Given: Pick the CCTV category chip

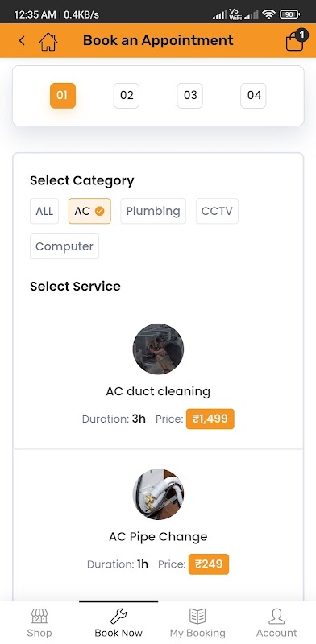Looking at the screenshot, I should 217,211.
